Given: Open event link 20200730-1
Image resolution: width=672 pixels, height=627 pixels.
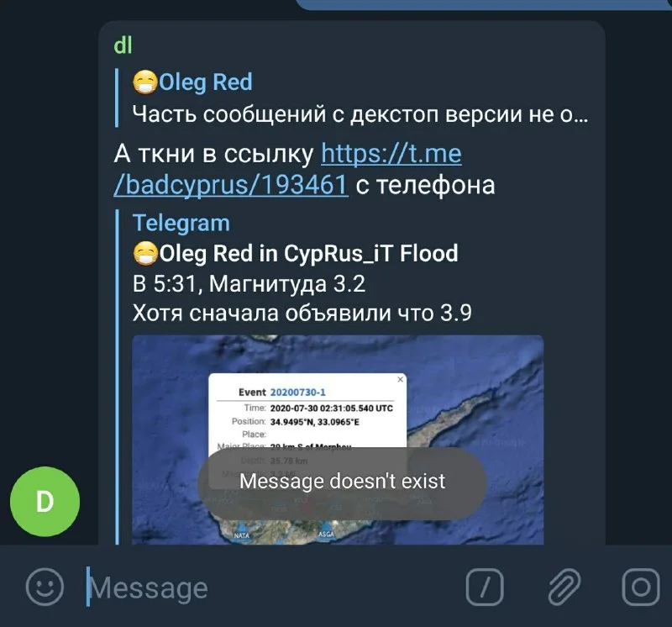Looking at the screenshot, I should pos(298,392).
